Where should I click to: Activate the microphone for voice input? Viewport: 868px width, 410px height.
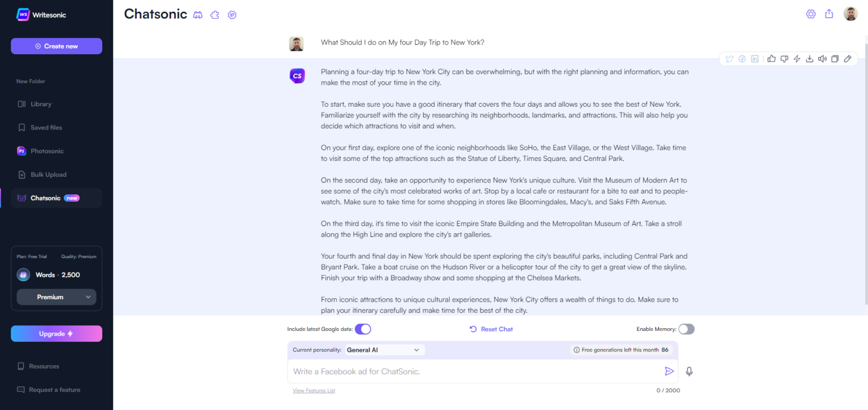pyautogui.click(x=689, y=371)
